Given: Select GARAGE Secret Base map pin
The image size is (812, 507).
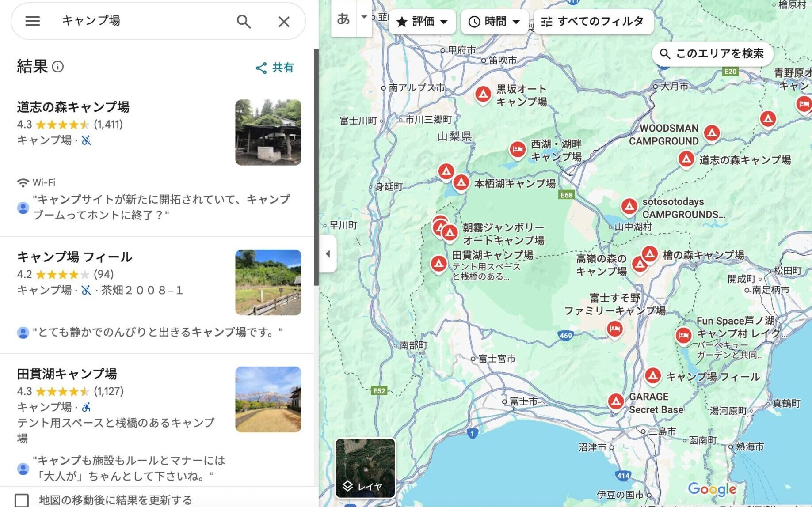Looking at the screenshot, I should click(x=616, y=401).
